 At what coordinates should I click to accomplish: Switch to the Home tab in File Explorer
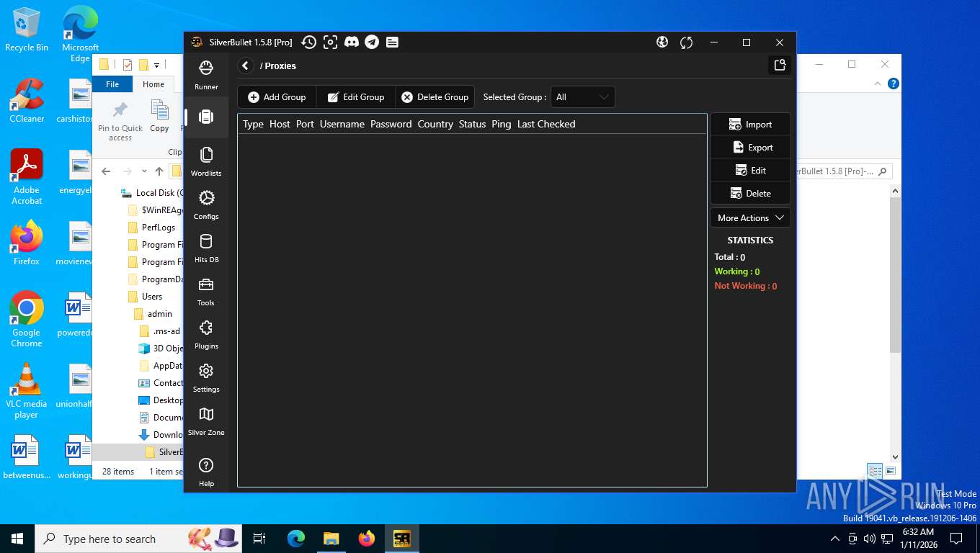[153, 84]
